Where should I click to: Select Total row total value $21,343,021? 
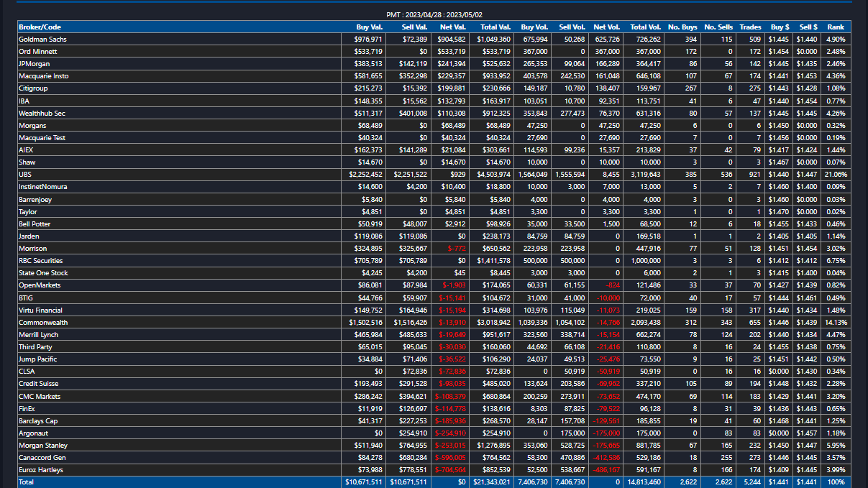[492, 482]
